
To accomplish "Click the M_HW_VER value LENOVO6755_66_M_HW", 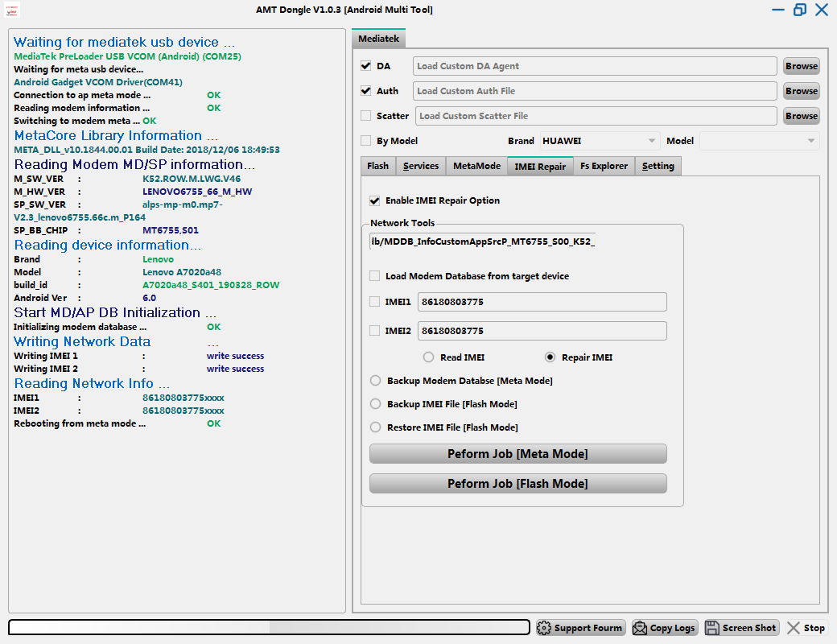I will [197, 192].
